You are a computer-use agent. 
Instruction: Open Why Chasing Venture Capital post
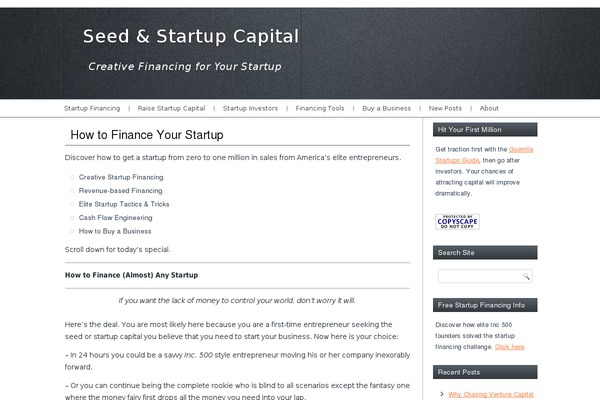point(491,394)
